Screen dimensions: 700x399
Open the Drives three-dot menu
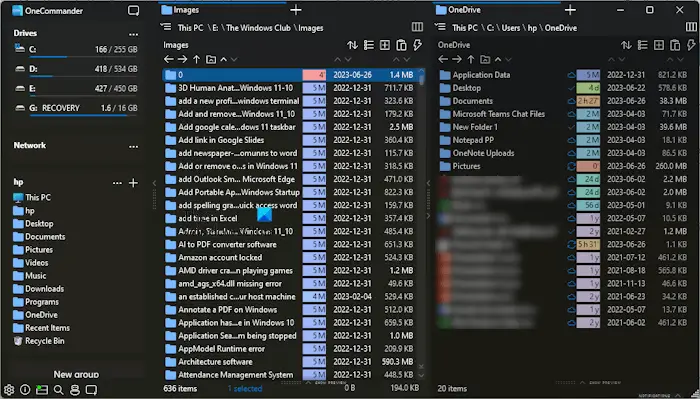133,34
